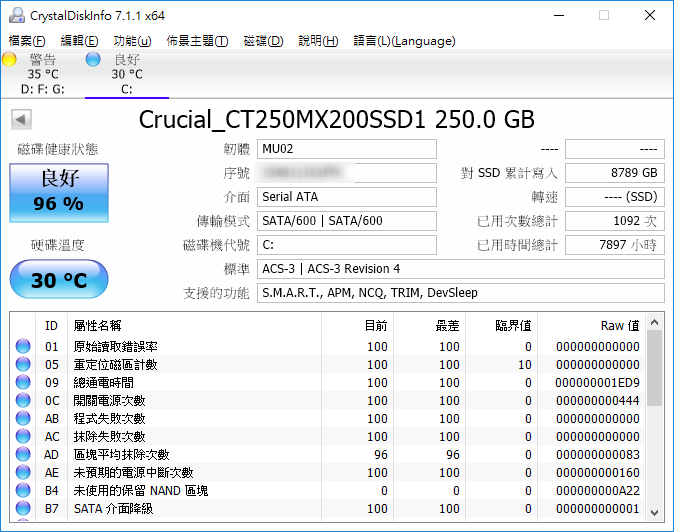674x532 pixels.
Task: Click the rotation rate field ---- (SSD)
Action: pyautogui.click(x=615, y=197)
